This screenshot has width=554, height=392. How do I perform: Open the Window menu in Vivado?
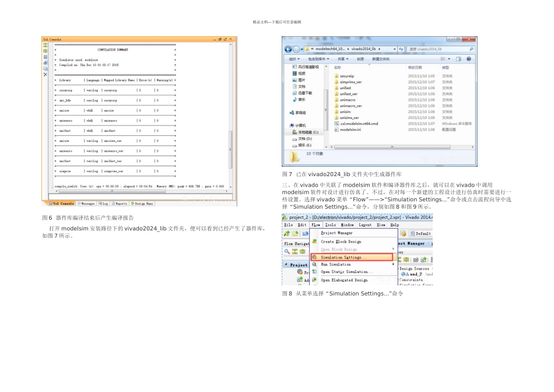347,225
